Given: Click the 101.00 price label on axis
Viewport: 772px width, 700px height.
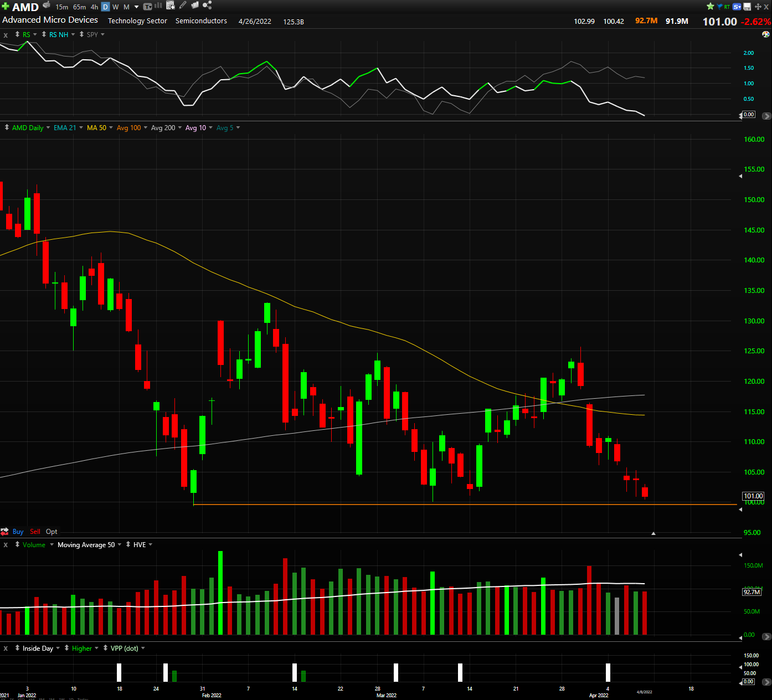Looking at the screenshot, I should (x=753, y=496).
